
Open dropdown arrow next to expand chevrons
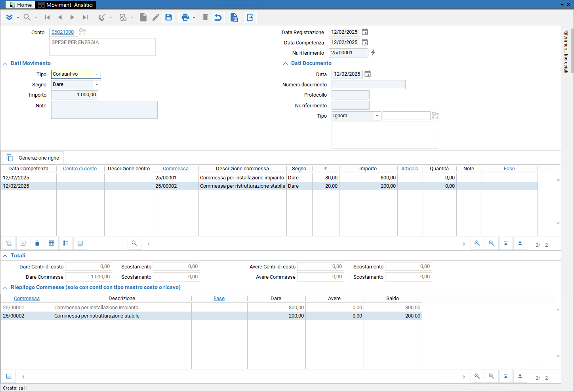click(18, 18)
